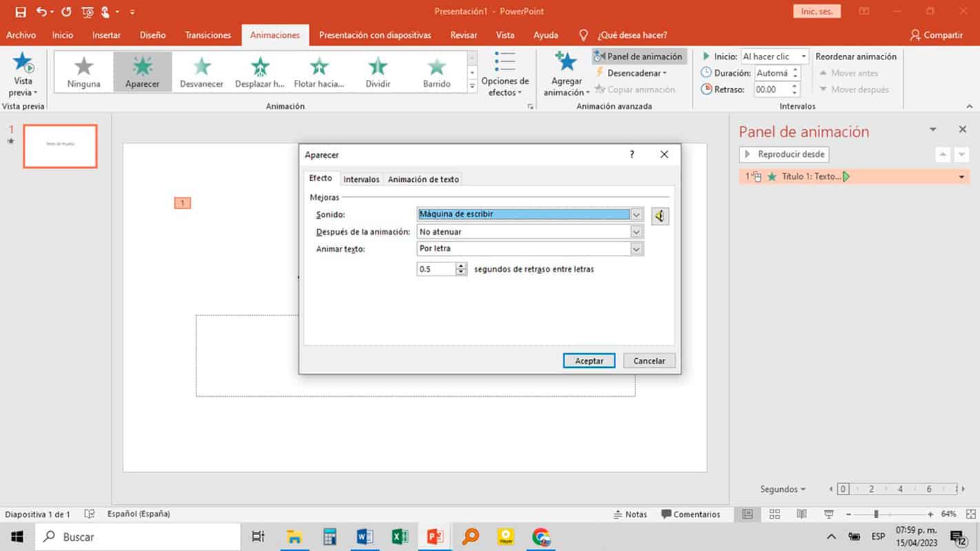Switch to the Insertar ribbon tab
This screenshot has height=551, width=980.
click(106, 35)
